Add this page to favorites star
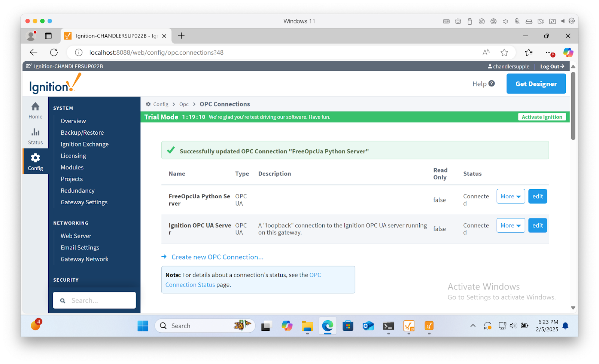 tap(504, 52)
